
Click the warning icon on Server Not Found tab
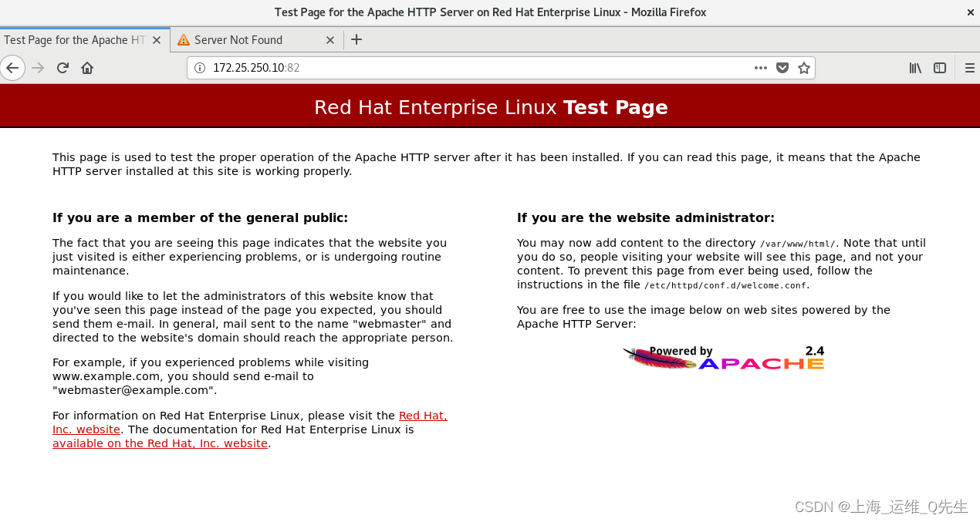click(184, 40)
